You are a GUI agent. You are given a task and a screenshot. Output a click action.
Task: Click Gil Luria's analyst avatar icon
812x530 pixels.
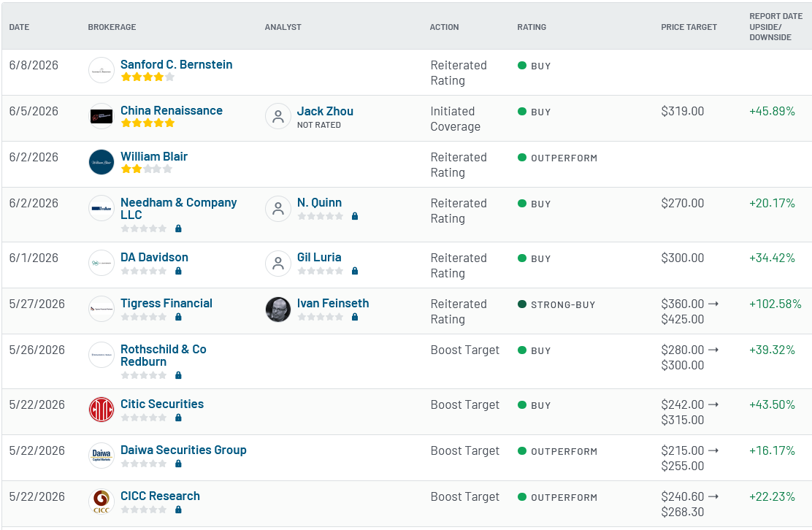pos(278,263)
